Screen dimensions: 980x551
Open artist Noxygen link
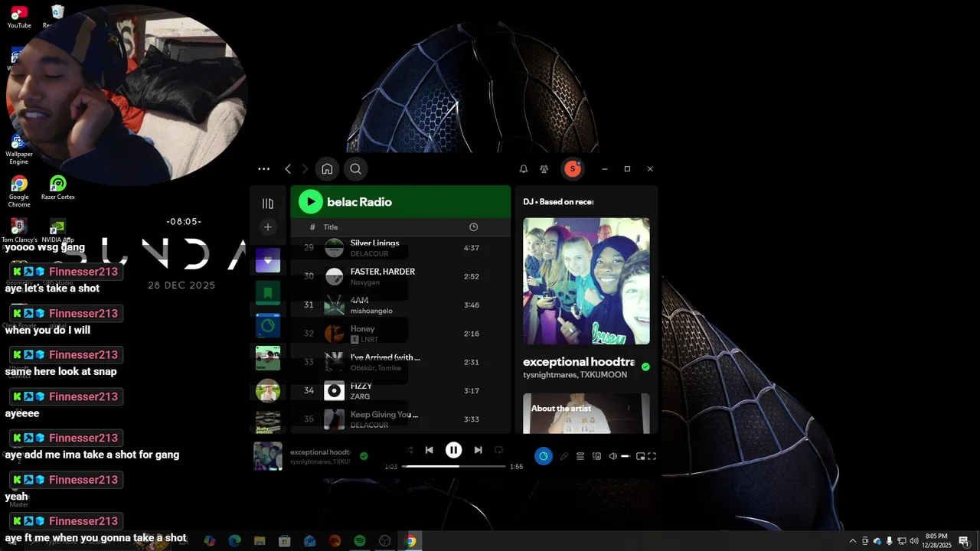coord(365,282)
